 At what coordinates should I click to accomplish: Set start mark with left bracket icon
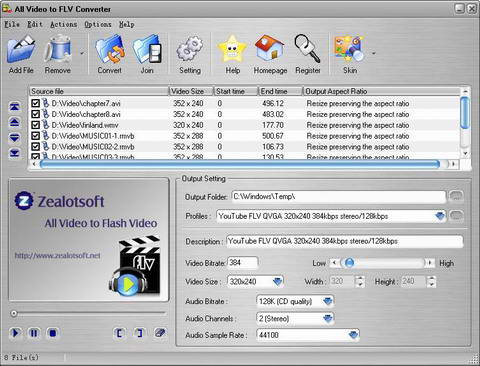click(x=119, y=333)
